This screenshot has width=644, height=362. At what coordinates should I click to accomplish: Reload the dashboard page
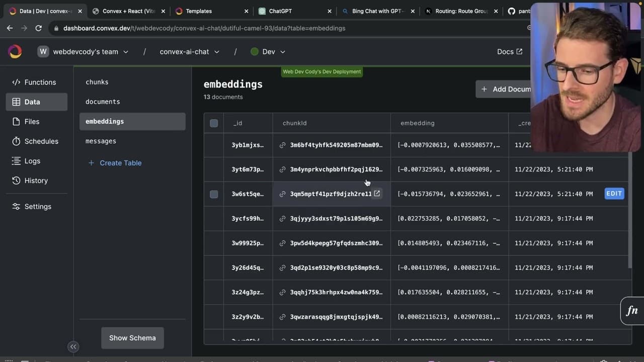click(38, 28)
